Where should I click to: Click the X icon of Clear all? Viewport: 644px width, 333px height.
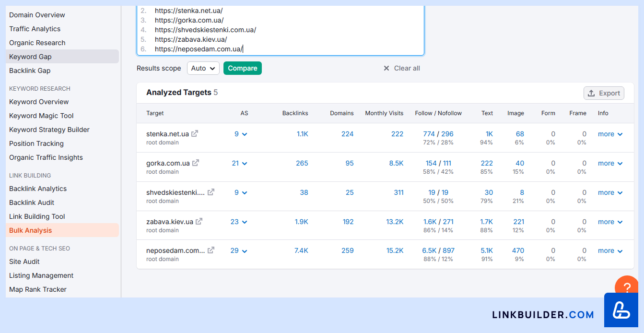point(386,68)
